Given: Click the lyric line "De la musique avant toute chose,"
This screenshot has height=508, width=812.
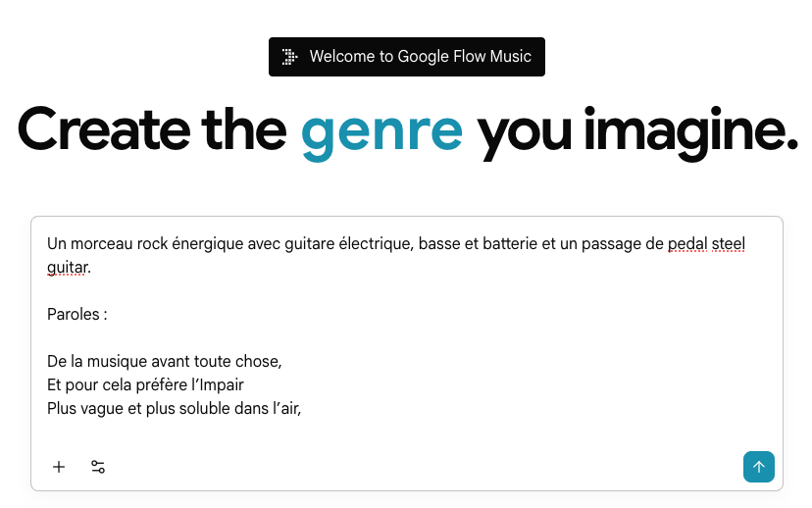Looking at the screenshot, I should (x=164, y=361).
